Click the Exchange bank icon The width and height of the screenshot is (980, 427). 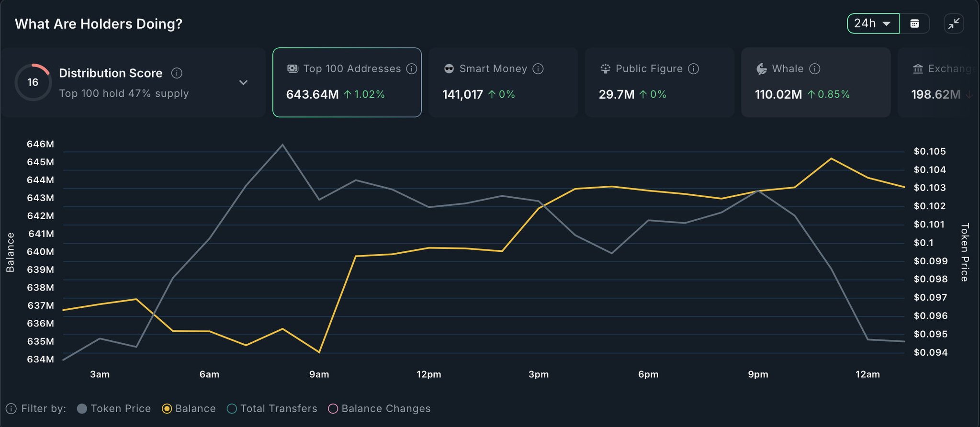(918, 69)
